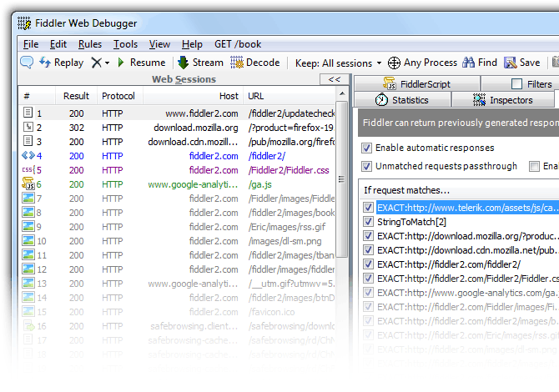The width and height of the screenshot is (559, 392).
Task: Uncheck the StringToMatch[2] rule checkbox
Action: point(368,222)
